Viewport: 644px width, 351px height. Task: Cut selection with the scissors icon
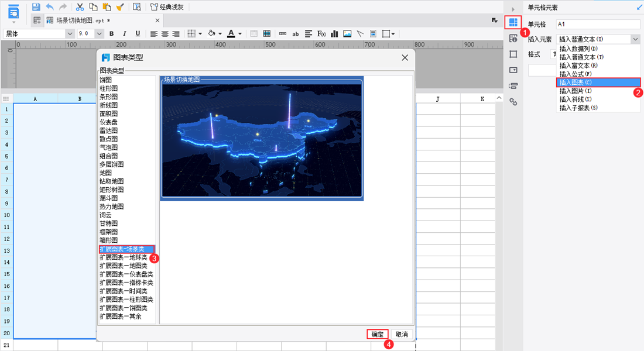[x=80, y=7]
